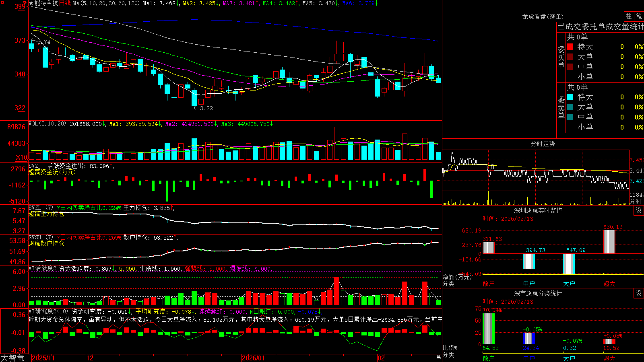Click the 12 month marker on time axis
This screenshot has height=362, width=644.
point(90,358)
